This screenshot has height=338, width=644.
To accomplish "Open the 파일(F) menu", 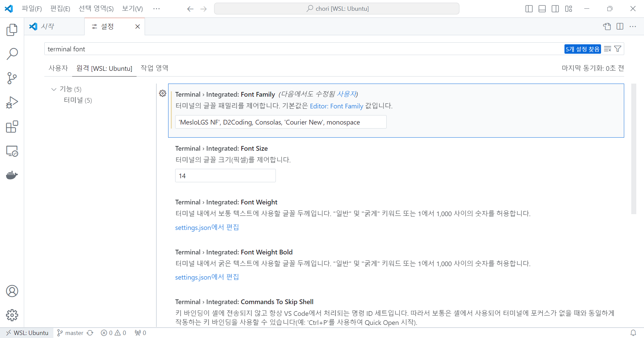I will click(x=32, y=9).
